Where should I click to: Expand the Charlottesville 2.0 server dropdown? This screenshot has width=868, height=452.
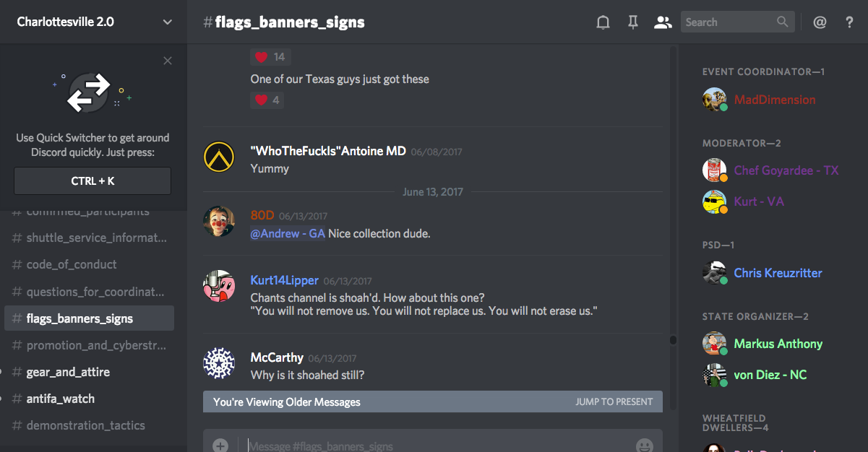coord(168,22)
